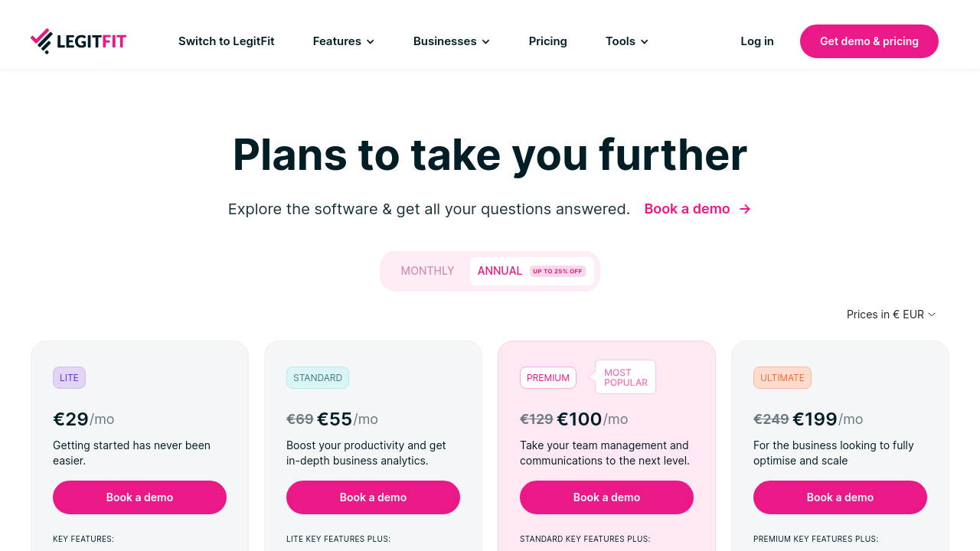Viewport: 980px width, 551px height.
Task: Book a demo for the Lite plan
Action: pos(139,497)
